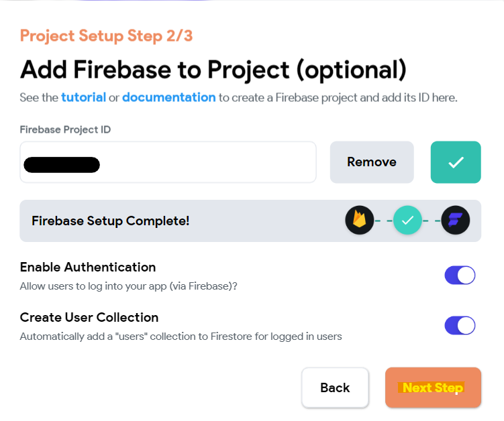Click the Remove button
The width and height of the screenshot is (504, 421).
pyautogui.click(x=371, y=162)
